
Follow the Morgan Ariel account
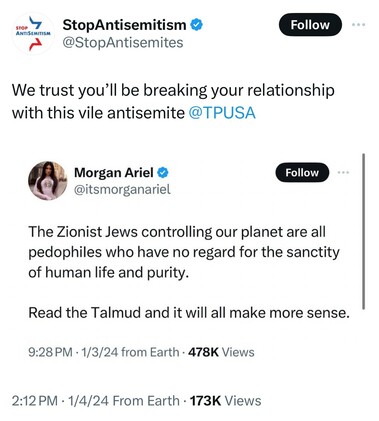pyautogui.click(x=302, y=173)
